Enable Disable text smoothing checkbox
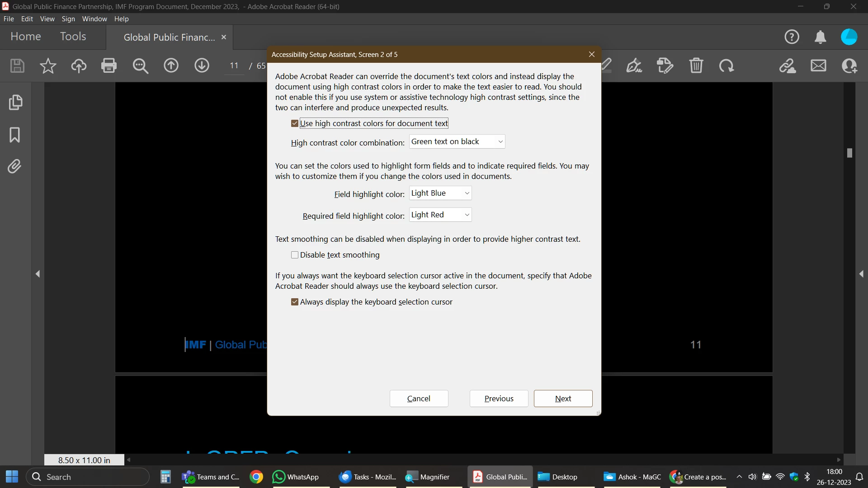This screenshot has height=488, width=868. (x=295, y=255)
